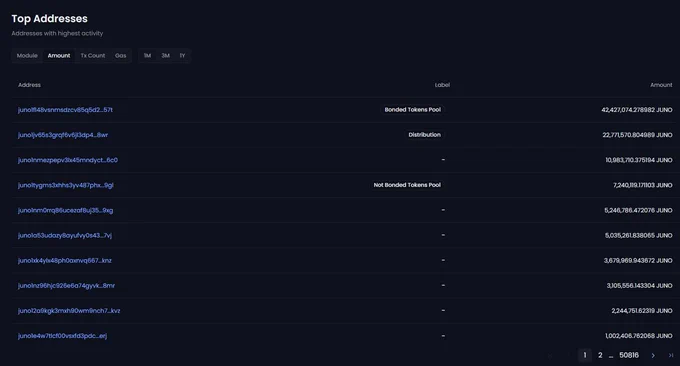Select the 1Y time range
The width and height of the screenshot is (680, 366).
[x=183, y=56]
